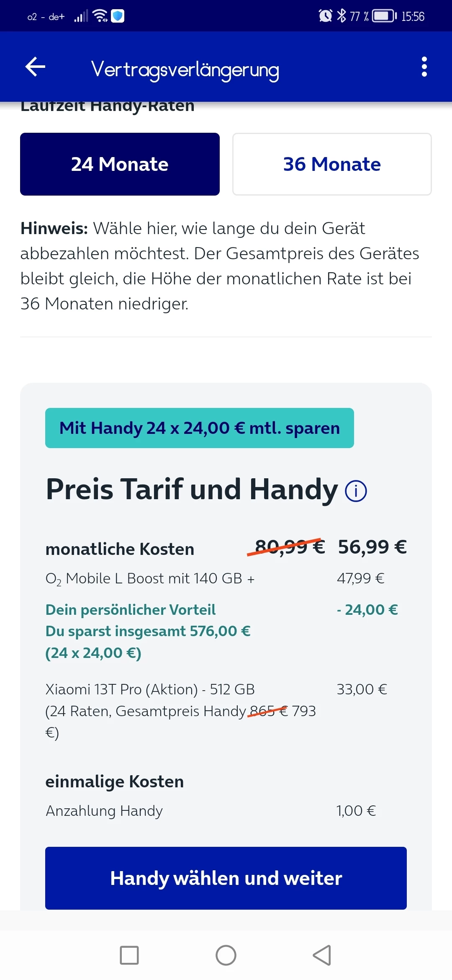Tap Handy wählen und weiter button
The width and height of the screenshot is (452, 980).
pyautogui.click(x=226, y=878)
